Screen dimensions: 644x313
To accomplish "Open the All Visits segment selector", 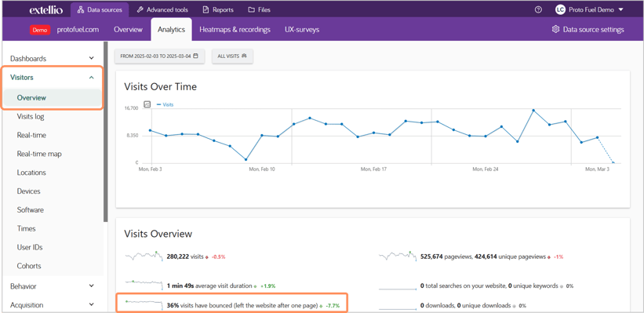I will (x=232, y=56).
